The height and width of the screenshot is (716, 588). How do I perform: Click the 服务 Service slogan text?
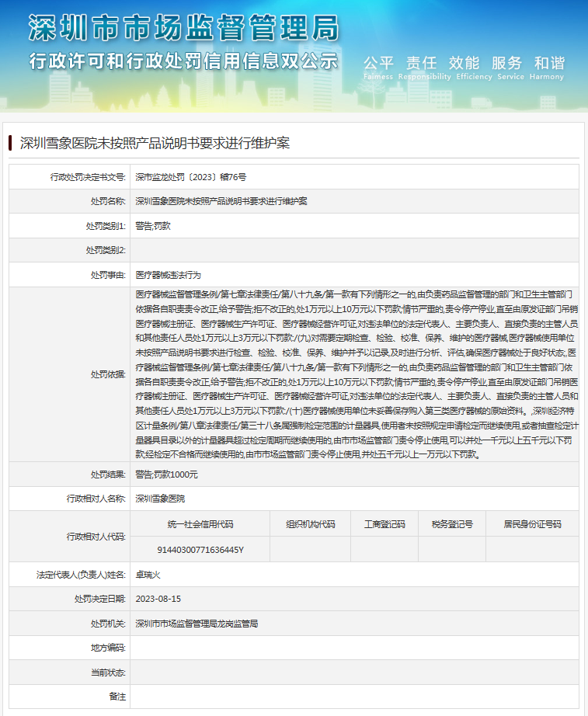point(510,68)
